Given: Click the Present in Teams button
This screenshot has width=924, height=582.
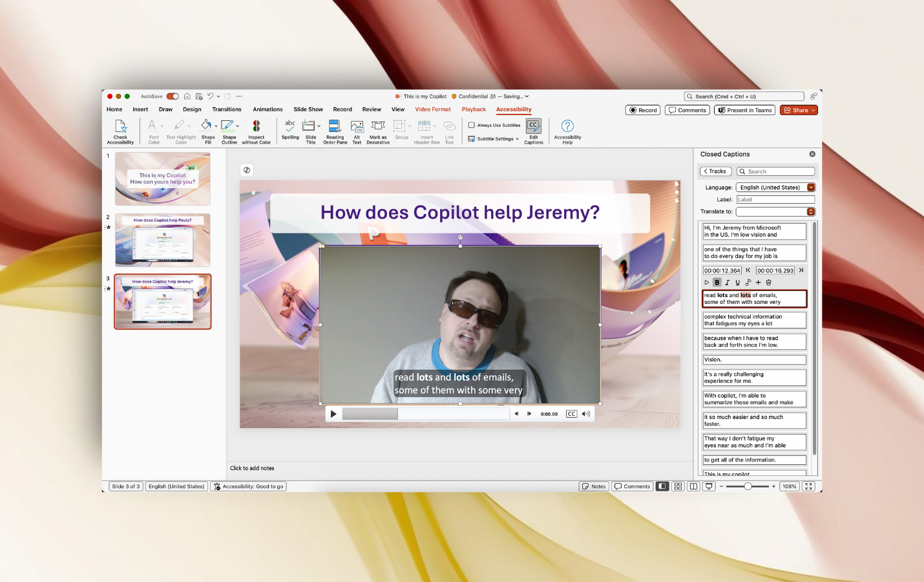Looking at the screenshot, I should coord(745,110).
